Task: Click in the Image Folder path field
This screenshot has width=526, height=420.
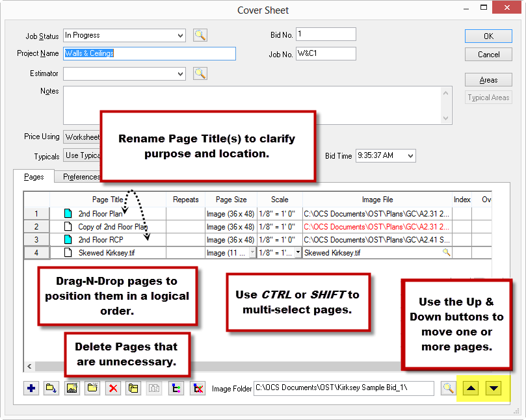Action: 343,388
